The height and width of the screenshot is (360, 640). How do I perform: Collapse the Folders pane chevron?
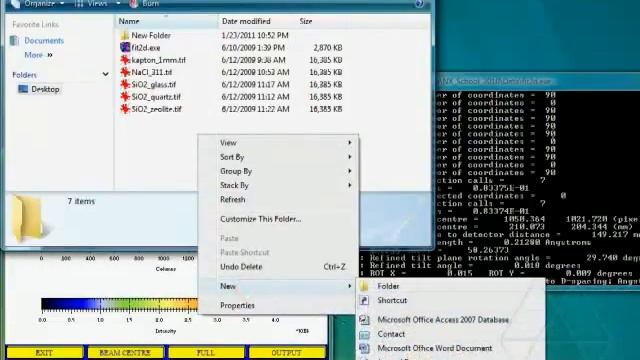(x=105, y=74)
